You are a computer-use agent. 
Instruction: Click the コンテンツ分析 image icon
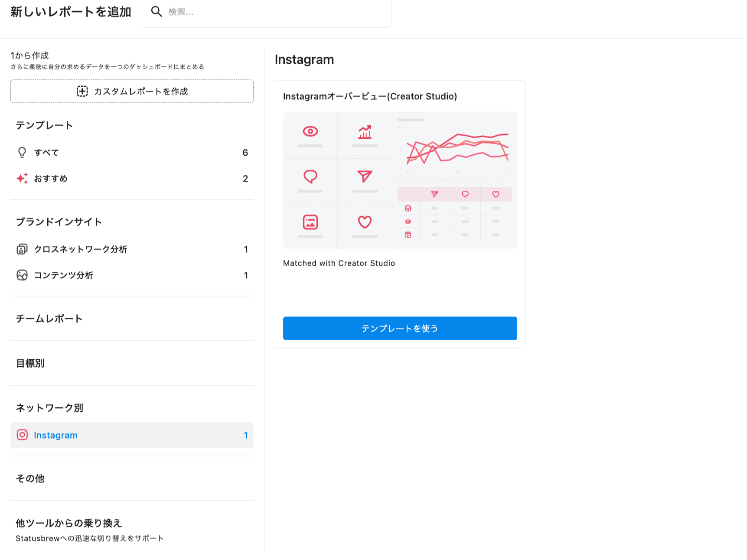point(22,275)
